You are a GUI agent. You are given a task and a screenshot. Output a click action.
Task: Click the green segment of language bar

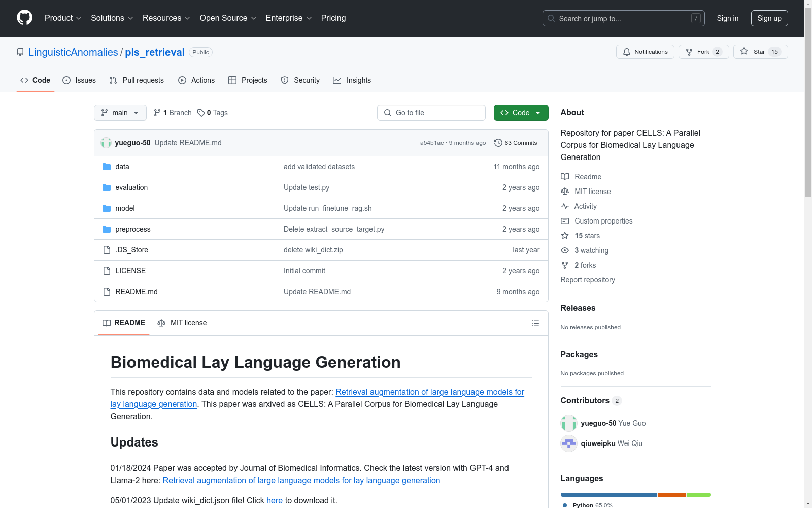tap(699, 495)
